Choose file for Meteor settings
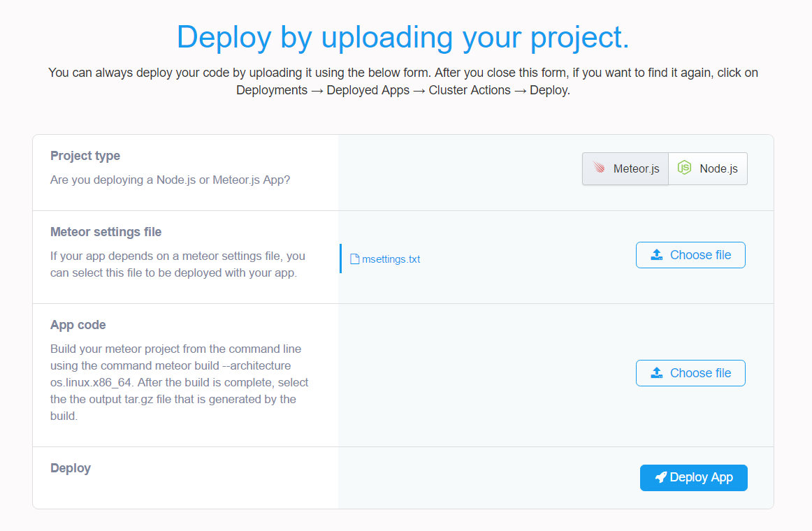This screenshot has height=531, width=812. (x=690, y=255)
